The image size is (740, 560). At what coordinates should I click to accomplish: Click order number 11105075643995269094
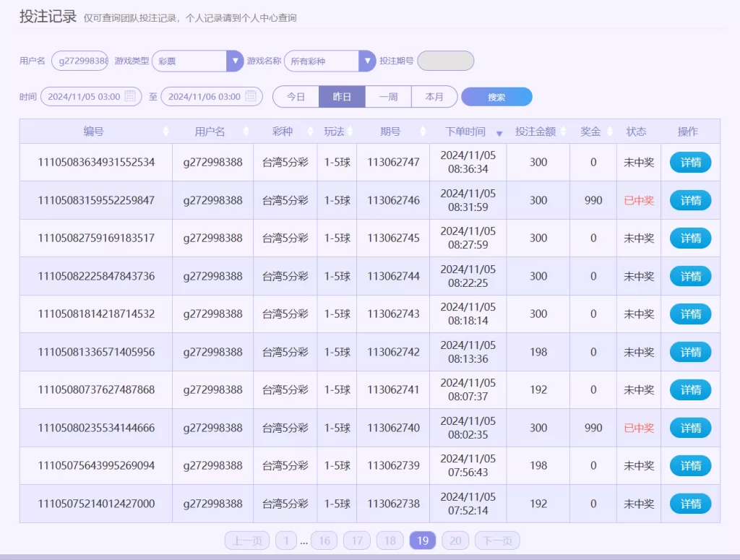click(x=96, y=465)
